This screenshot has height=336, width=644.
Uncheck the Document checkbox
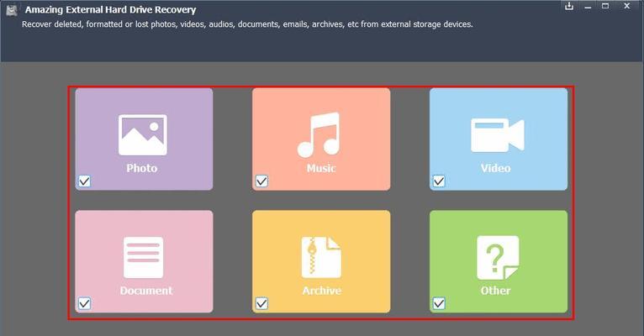click(84, 303)
